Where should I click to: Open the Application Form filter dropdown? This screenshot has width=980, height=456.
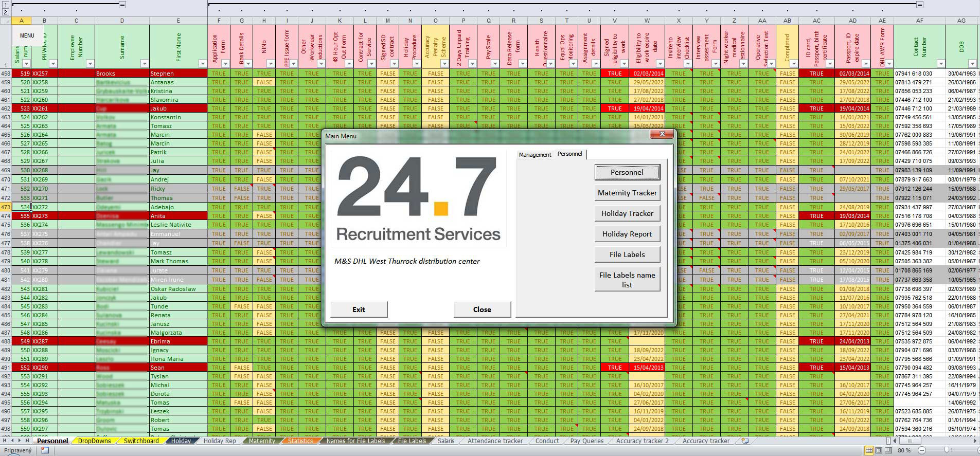coord(225,64)
